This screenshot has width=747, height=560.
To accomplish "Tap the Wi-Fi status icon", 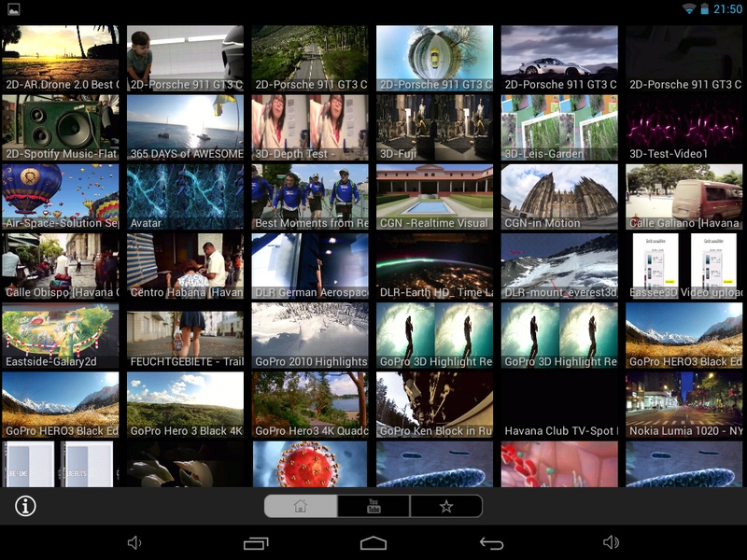I will point(688,9).
